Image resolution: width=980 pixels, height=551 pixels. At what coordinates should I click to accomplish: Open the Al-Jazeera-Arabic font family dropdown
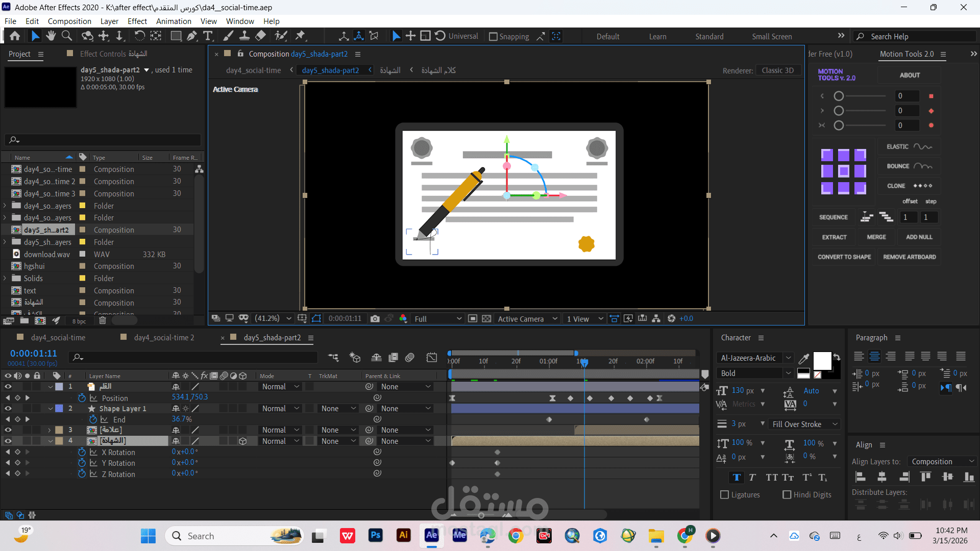pyautogui.click(x=788, y=358)
